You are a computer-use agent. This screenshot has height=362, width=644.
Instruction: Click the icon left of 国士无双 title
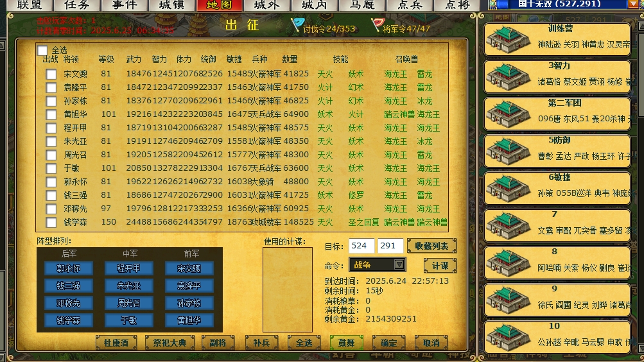coord(493,4)
